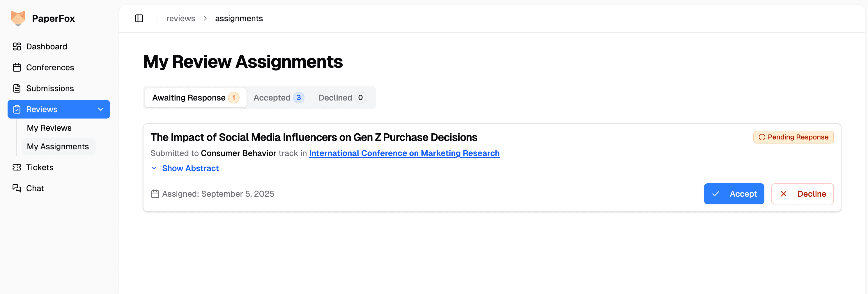The image size is (868, 294).
Task: Toggle the sidebar panel icon
Action: pos(139,19)
